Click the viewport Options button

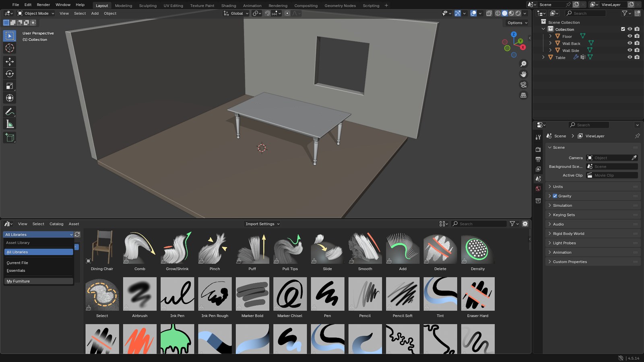517,23
